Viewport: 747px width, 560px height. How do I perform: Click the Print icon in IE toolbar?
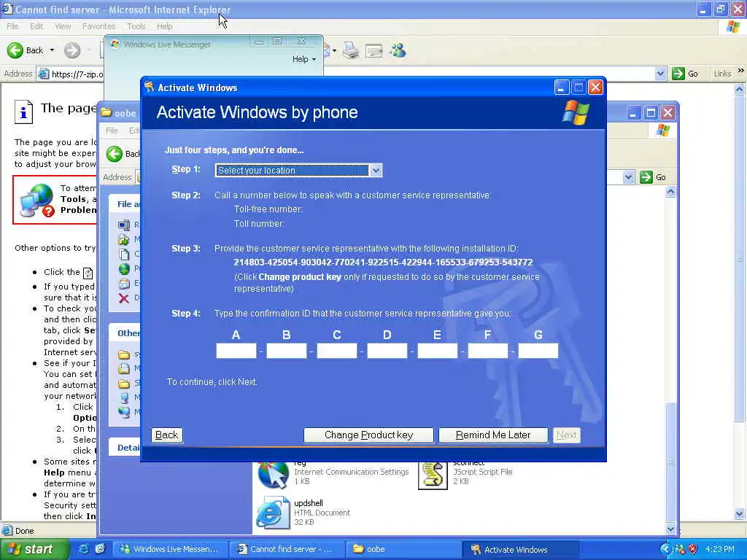coord(351,50)
